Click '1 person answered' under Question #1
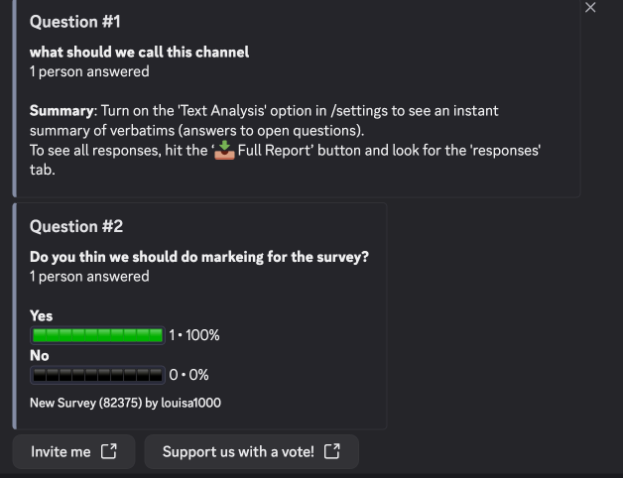 (89, 72)
